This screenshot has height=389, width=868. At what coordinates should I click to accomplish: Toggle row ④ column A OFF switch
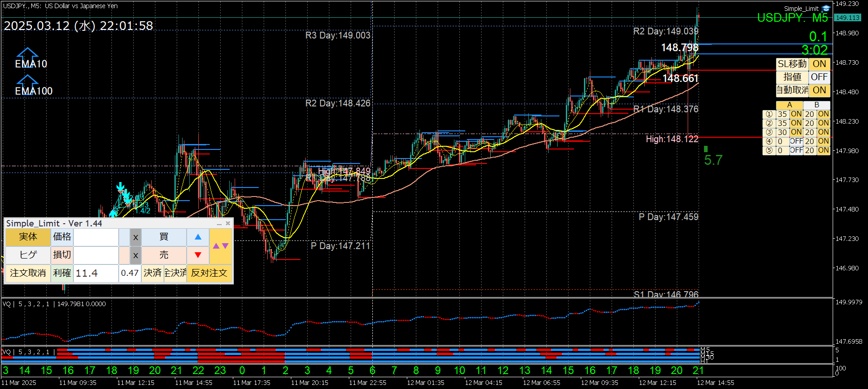(796, 141)
